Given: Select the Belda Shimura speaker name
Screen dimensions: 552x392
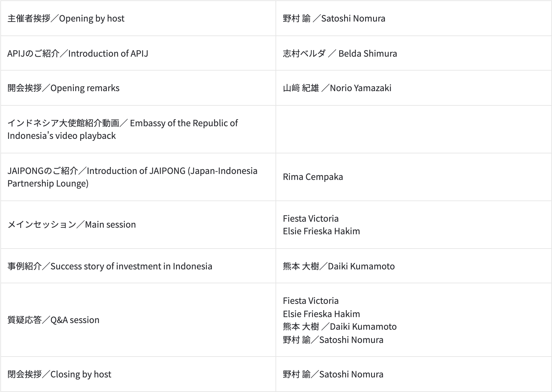Looking at the screenshot, I should click(x=340, y=54).
